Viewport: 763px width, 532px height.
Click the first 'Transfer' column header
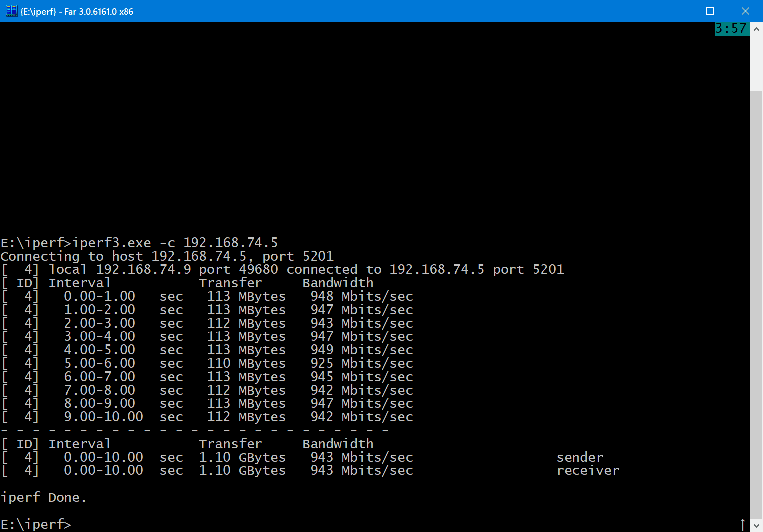pos(231,283)
